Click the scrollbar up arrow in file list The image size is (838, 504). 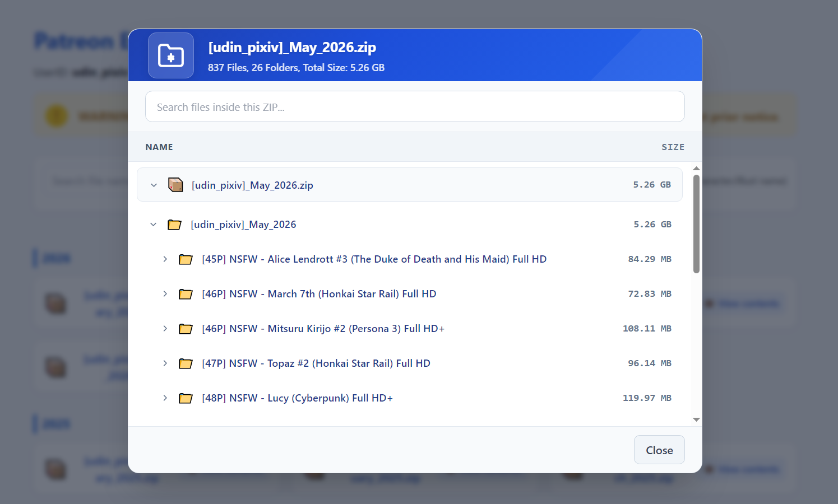pyautogui.click(x=696, y=168)
